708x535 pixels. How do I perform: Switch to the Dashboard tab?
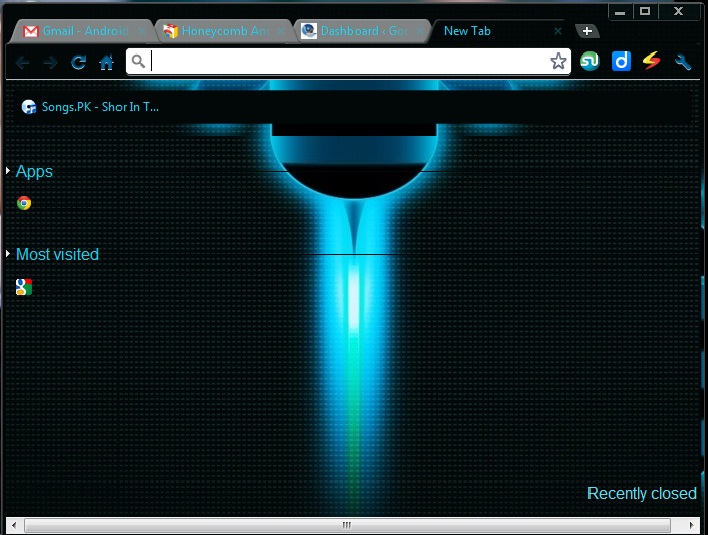click(x=363, y=31)
